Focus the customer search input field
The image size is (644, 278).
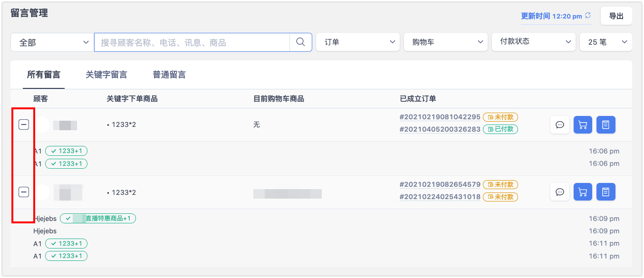pos(192,42)
